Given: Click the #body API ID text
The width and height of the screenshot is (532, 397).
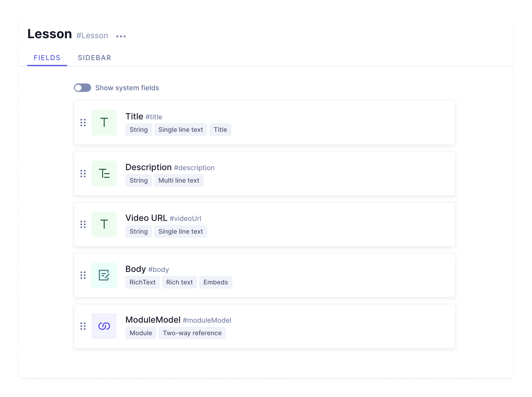Looking at the screenshot, I should click(158, 269).
